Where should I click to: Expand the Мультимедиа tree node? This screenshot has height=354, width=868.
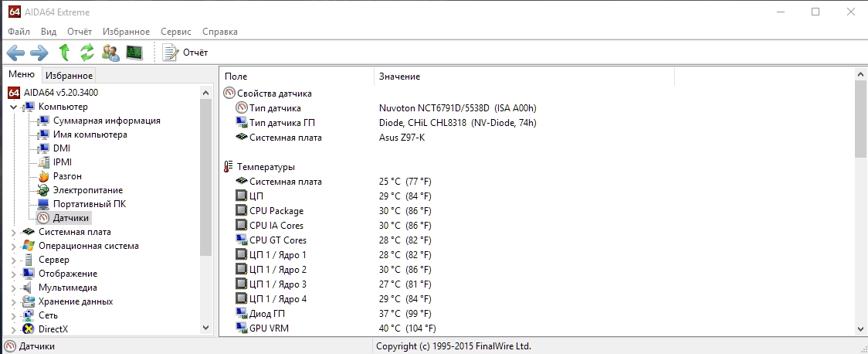point(14,288)
